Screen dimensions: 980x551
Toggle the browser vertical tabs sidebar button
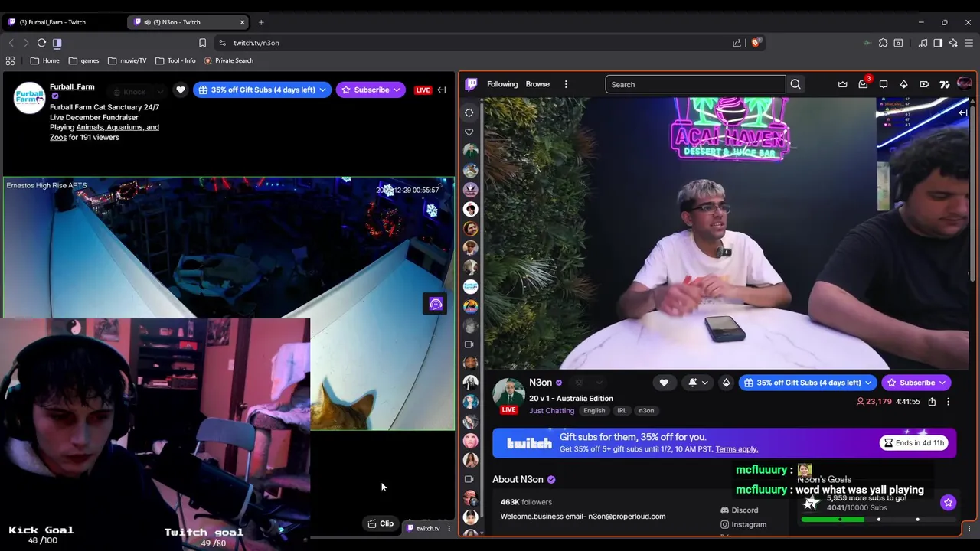point(57,43)
